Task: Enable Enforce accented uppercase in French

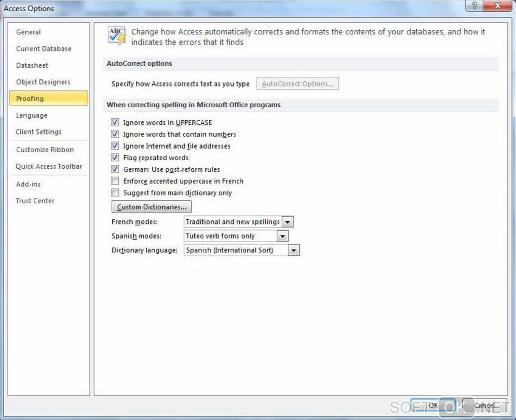Action: pyautogui.click(x=115, y=181)
